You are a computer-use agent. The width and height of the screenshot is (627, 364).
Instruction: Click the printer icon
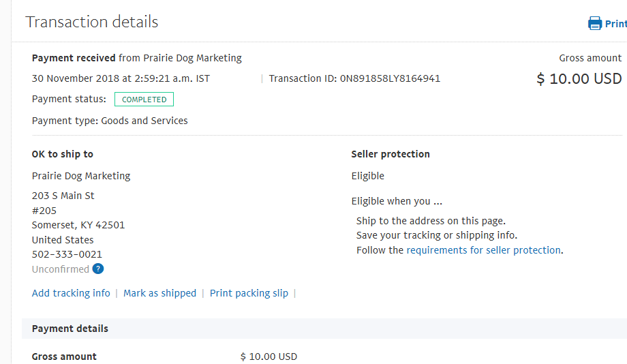coord(594,23)
